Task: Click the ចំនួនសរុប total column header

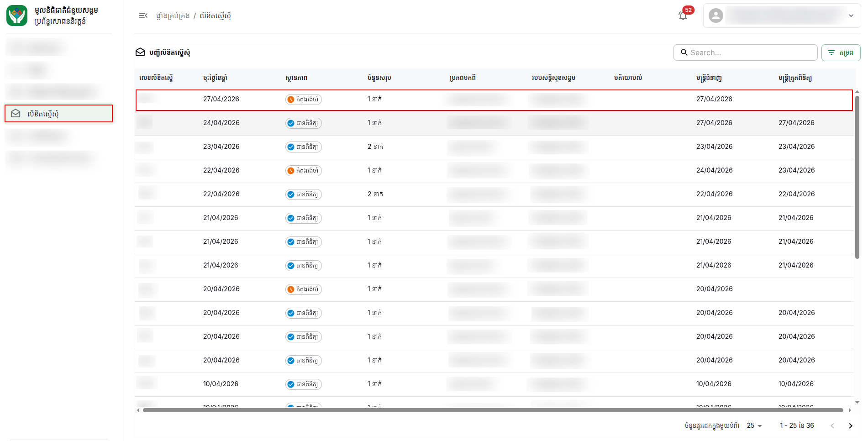Action: [x=379, y=78]
